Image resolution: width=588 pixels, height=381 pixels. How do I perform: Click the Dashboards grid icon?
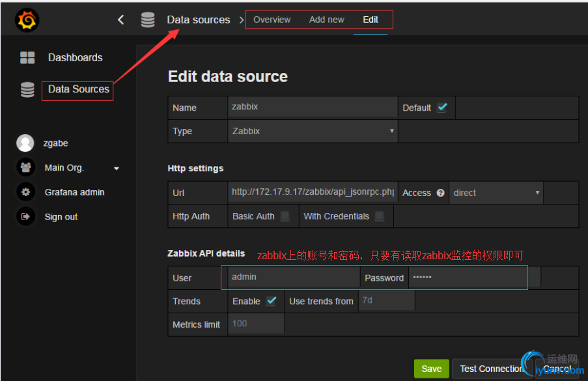pyautogui.click(x=27, y=58)
